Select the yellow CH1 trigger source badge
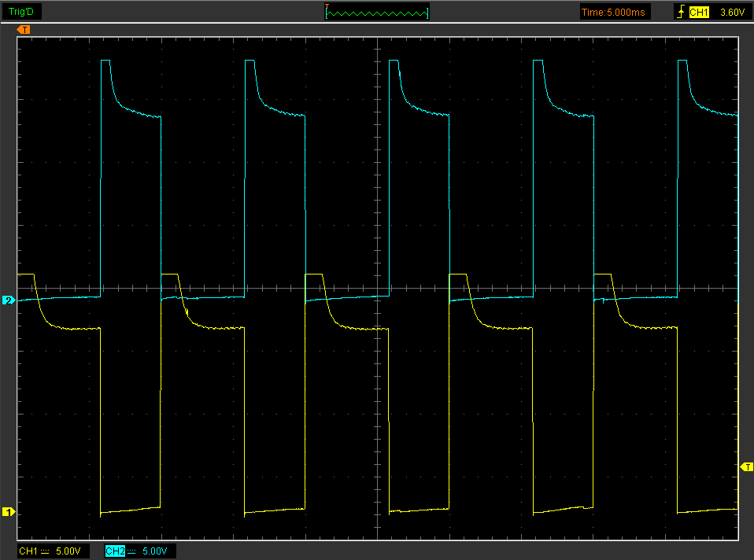Image resolution: width=754 pixels, height=560 pixels. (x=699, y=12)
